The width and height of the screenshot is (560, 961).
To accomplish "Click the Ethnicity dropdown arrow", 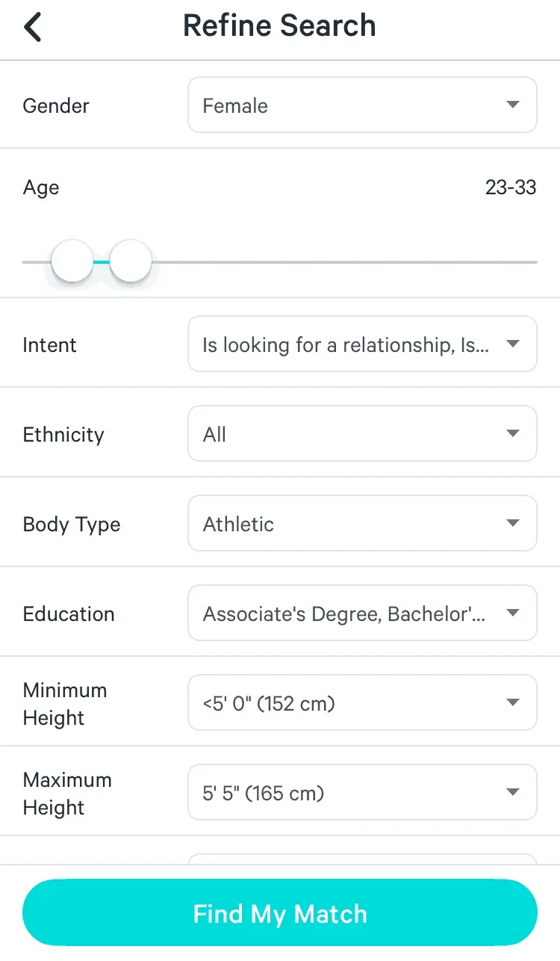I will pyautogui.click(x=513, y=433).
